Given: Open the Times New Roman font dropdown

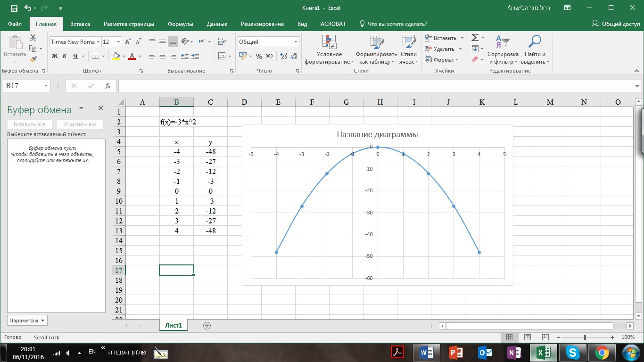Looking at the screenshot, I should 98,42.
